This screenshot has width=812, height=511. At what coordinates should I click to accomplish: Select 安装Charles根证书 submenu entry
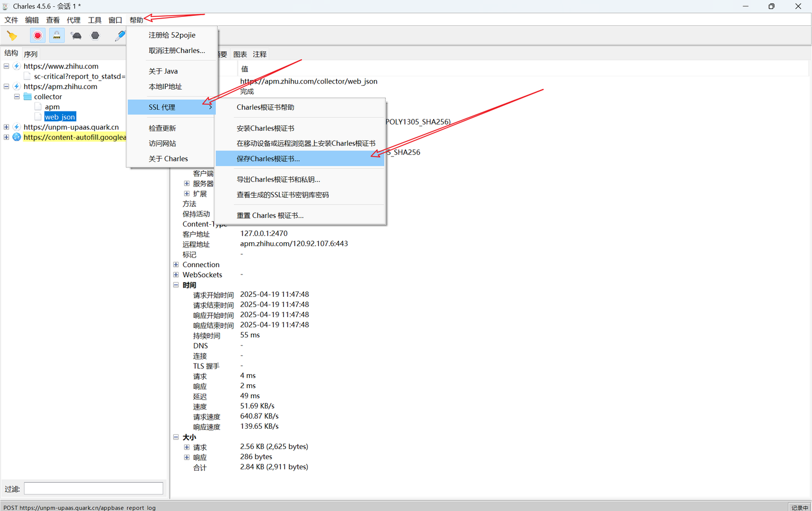click(300, 128)
